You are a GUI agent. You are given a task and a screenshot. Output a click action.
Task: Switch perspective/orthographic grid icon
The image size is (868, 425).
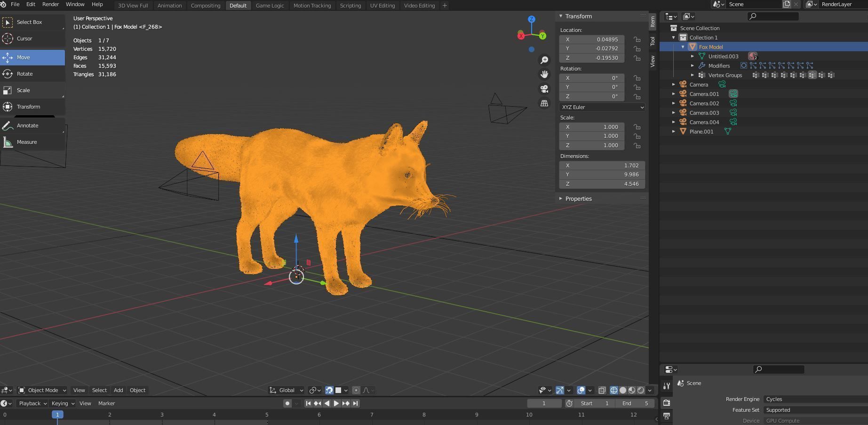544,103
